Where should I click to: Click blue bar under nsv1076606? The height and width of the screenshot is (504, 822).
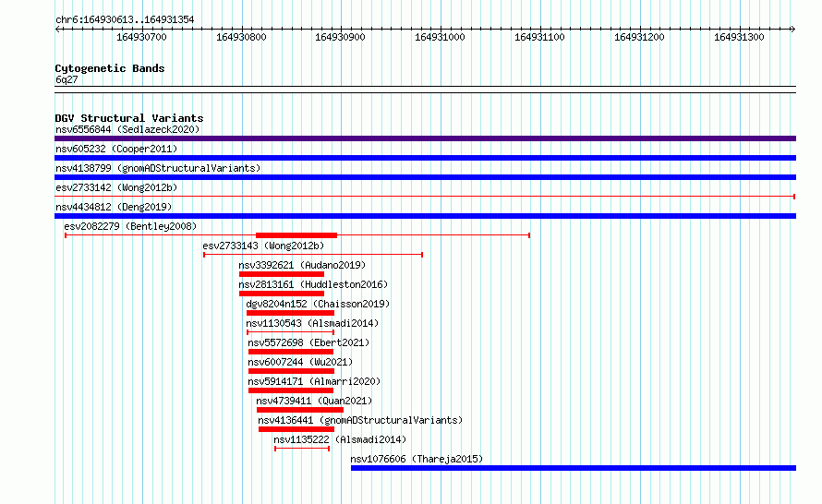pos(574,468)
